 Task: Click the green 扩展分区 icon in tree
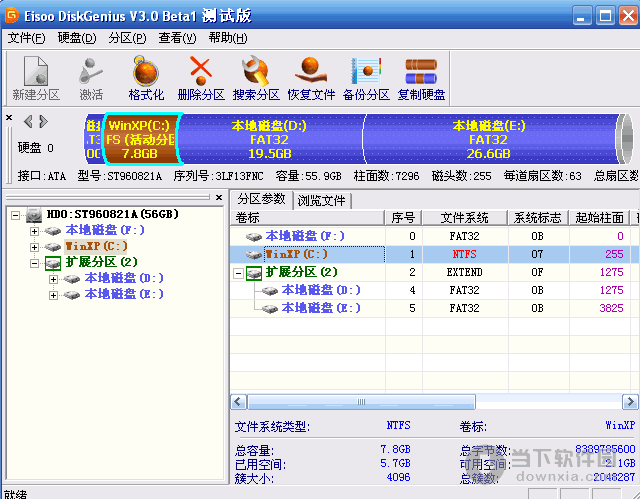53,263
